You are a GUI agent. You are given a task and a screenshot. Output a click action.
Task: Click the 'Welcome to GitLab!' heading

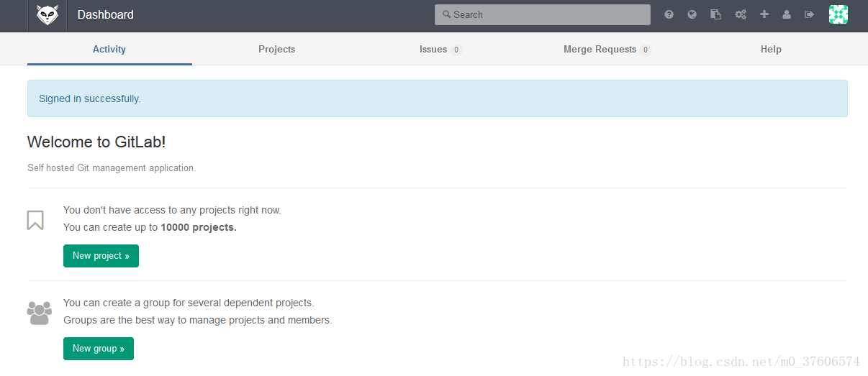[x=96, y=142]
